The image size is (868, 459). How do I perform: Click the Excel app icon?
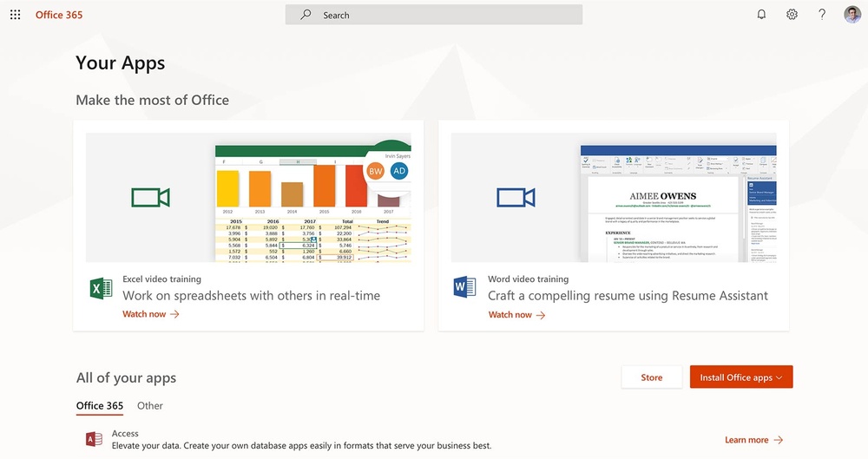point(102,288)
